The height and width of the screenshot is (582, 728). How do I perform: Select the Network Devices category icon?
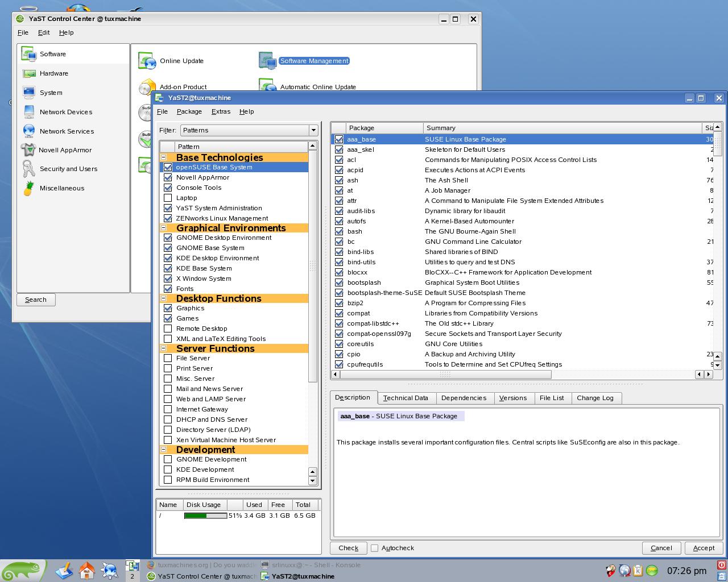pyautogui.click(x=29, y=112)
